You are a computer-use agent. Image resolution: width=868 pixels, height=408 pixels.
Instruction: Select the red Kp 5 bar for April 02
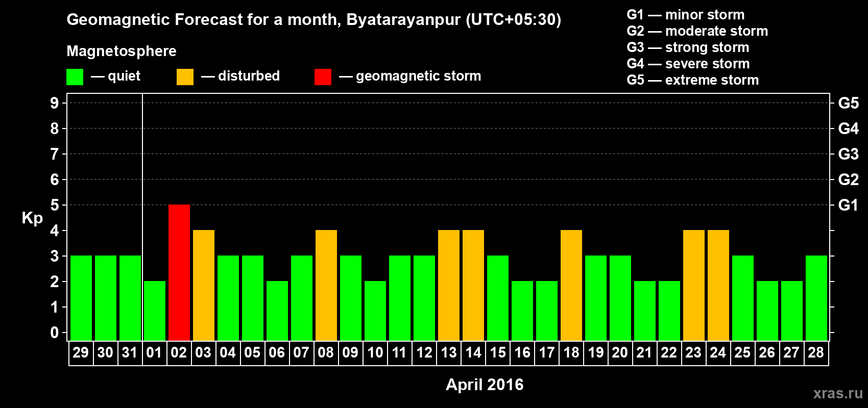(x=179, y=272)
